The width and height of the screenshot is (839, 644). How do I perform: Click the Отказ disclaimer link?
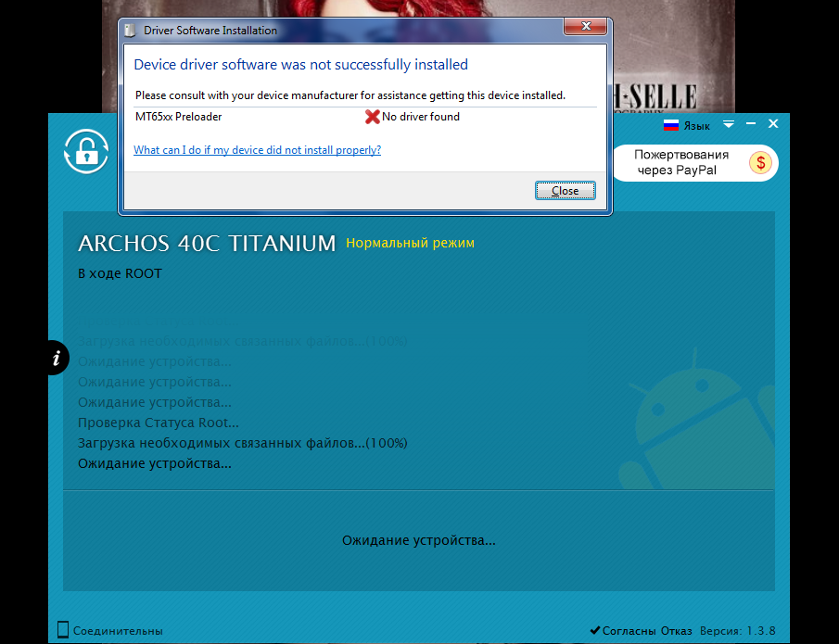pyautogui.click(x=676, y=631)
